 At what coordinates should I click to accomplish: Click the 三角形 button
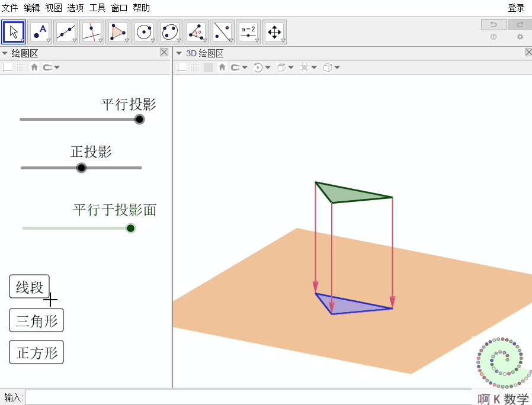(36, 320)
